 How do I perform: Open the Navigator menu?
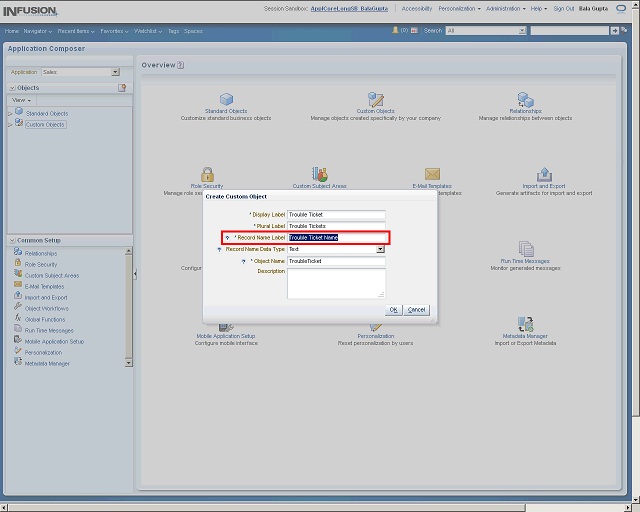[x=39, y=31]
